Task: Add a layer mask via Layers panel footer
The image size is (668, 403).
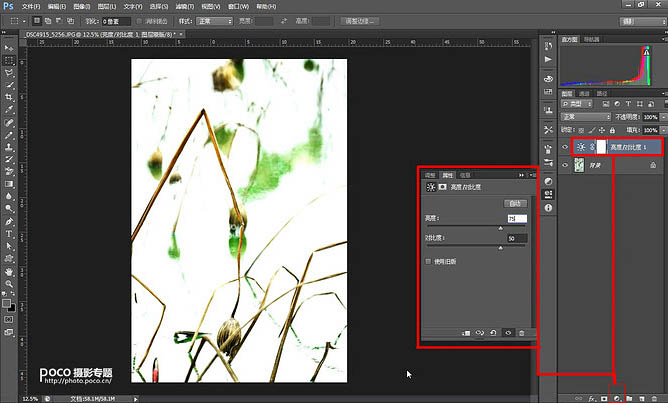Action: click(x=604, y=399)
